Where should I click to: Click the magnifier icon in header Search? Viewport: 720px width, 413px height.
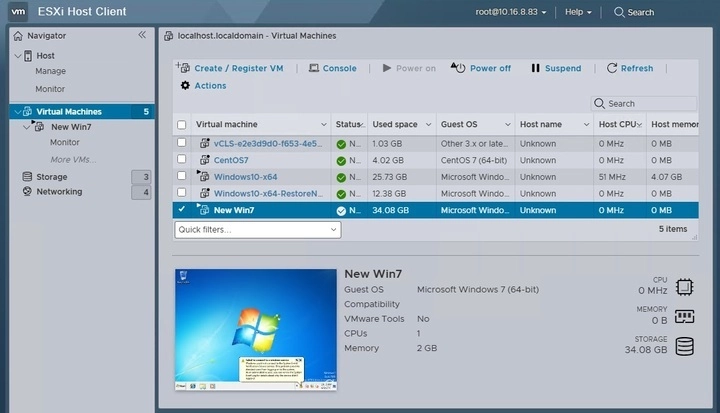619,12
